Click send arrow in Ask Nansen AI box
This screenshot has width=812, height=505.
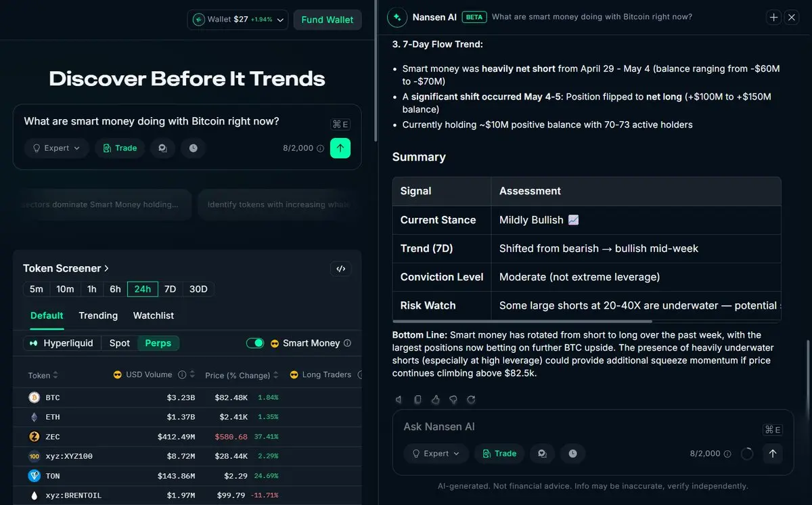click(x=773, y=454)
